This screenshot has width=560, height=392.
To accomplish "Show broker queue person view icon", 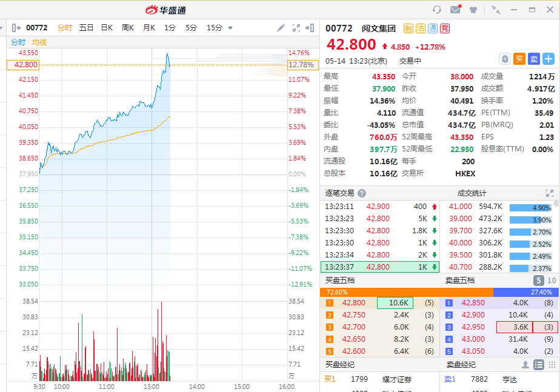I will pyautogui.click(x=525, y=365).
